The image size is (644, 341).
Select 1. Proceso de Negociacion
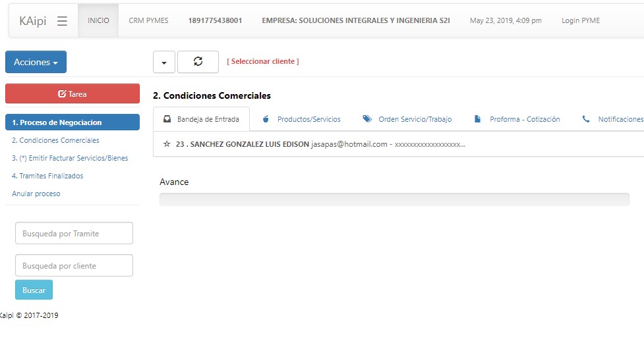point(73,122)
